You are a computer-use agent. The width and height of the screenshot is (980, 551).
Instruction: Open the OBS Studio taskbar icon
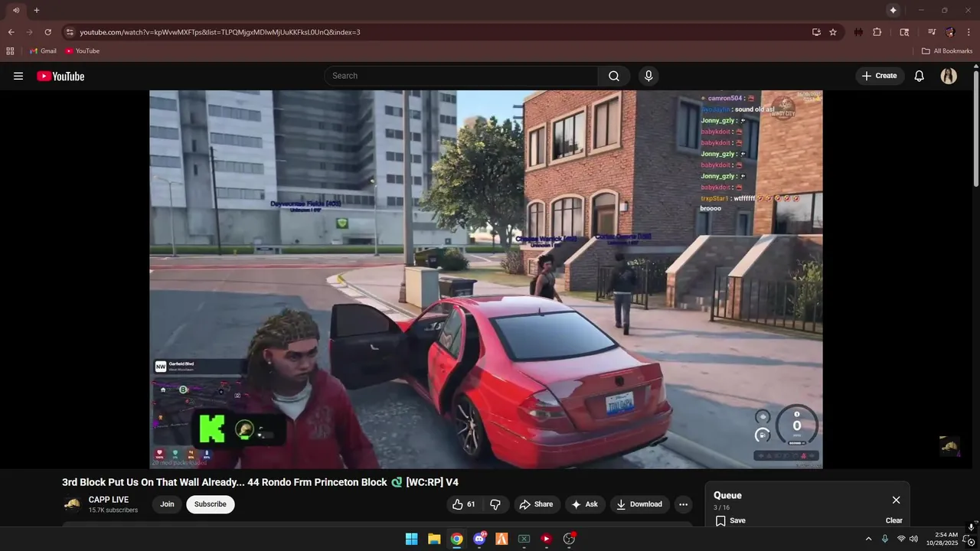coord(569,539)
